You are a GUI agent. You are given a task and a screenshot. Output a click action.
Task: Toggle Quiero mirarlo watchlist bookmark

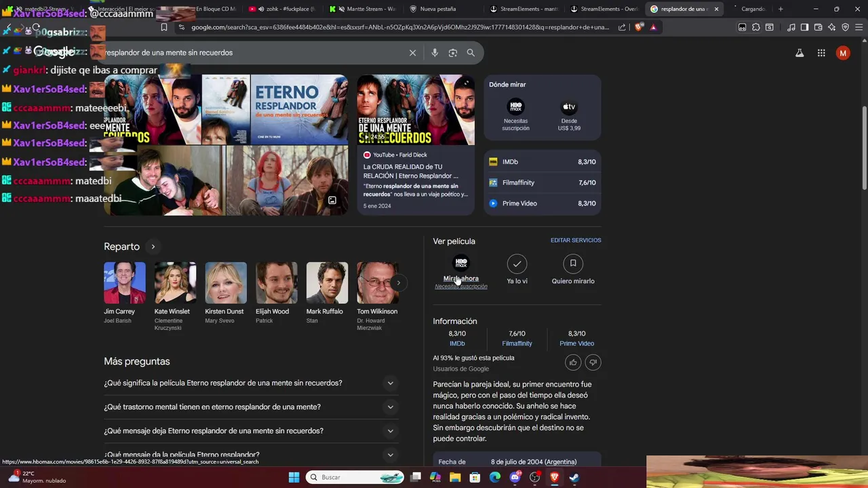pos(573,264)
